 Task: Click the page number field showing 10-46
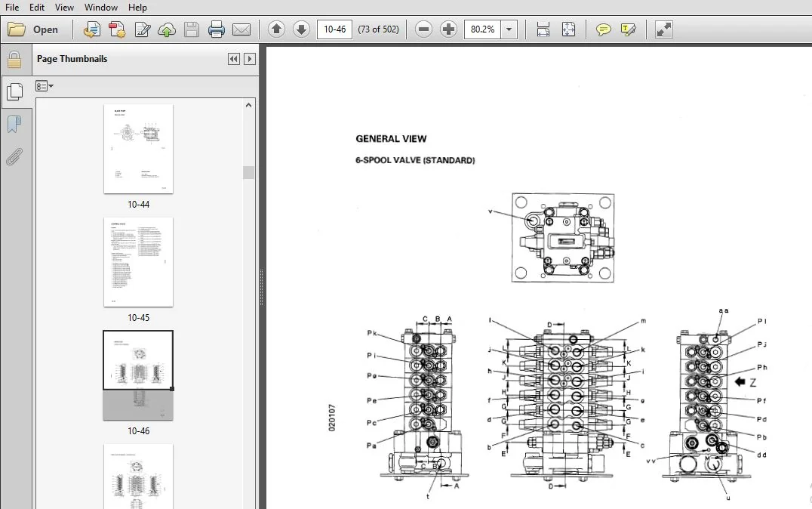[x=334, y=29]
